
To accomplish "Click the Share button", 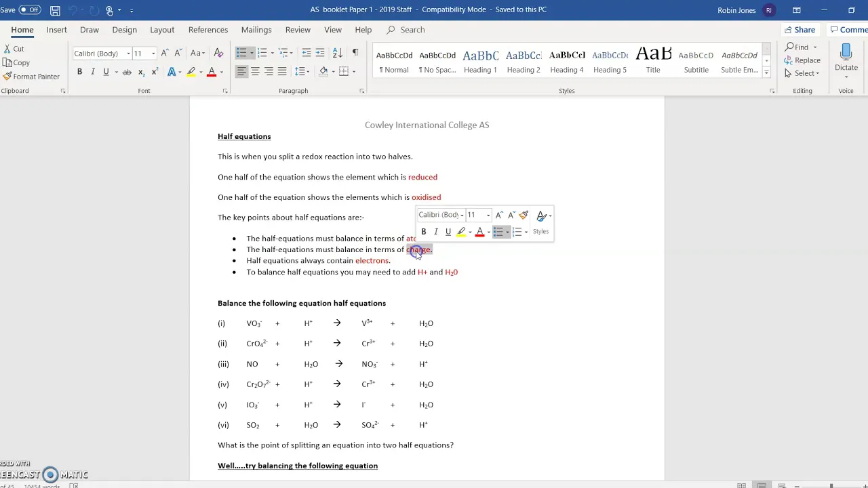I will pyautogui.click(x=800, y=30).
